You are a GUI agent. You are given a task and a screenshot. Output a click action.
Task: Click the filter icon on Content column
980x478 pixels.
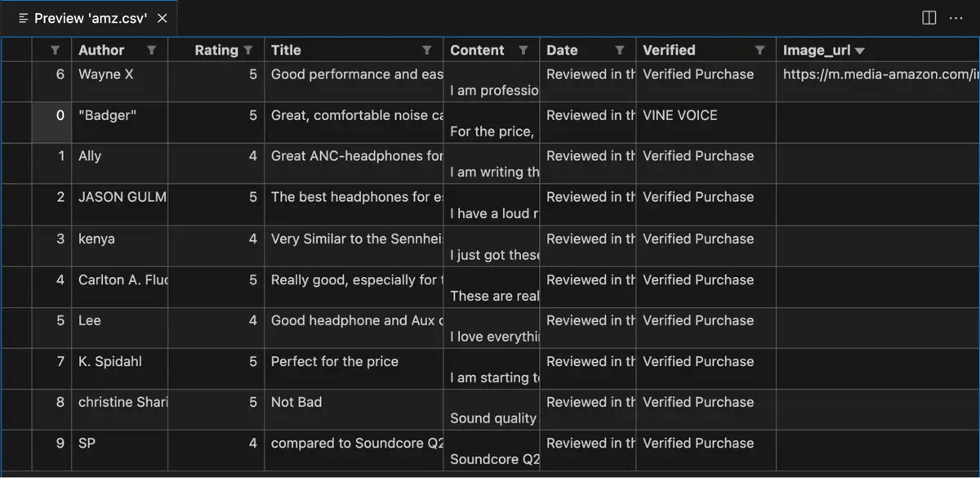pos(523,51)
